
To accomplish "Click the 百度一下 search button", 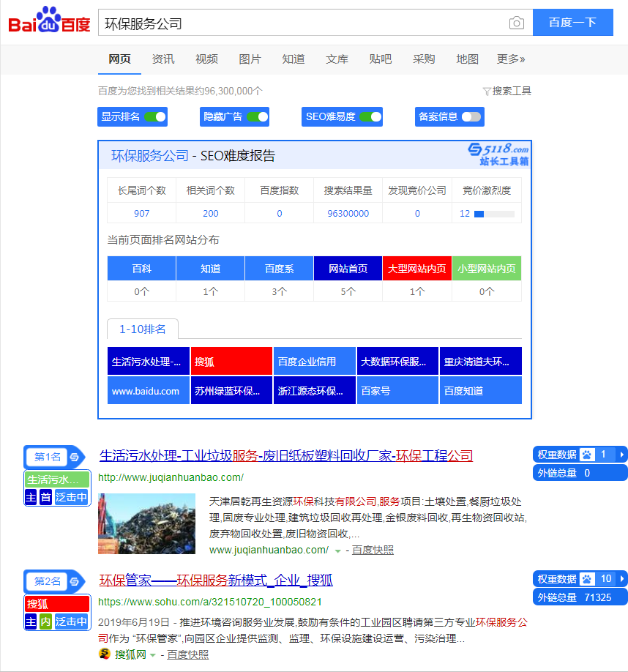I will 573,22.
